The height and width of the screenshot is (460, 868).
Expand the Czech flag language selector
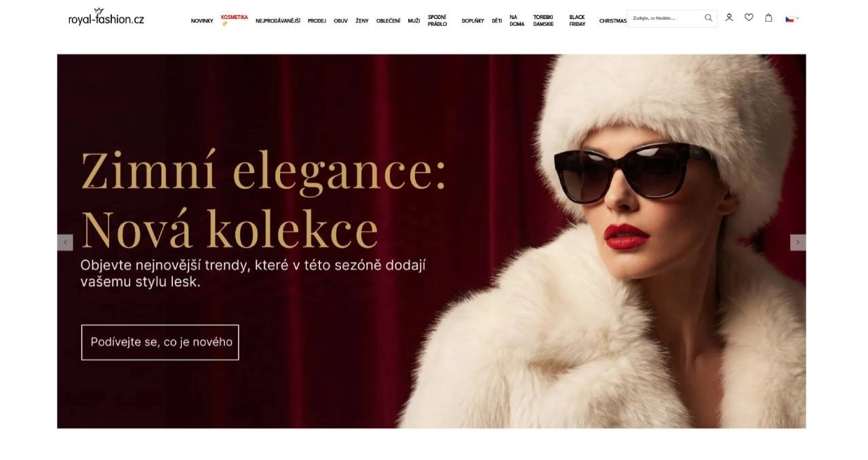(791, 18)
